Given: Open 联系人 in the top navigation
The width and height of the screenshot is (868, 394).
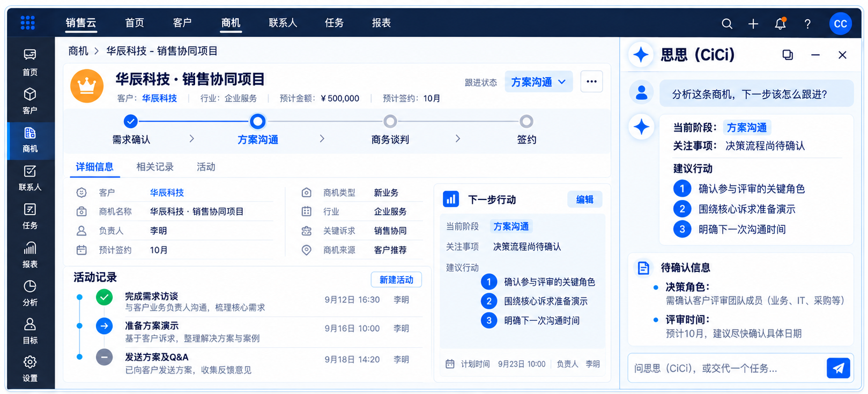Looking at the screenshot, I should pos(283,23).
